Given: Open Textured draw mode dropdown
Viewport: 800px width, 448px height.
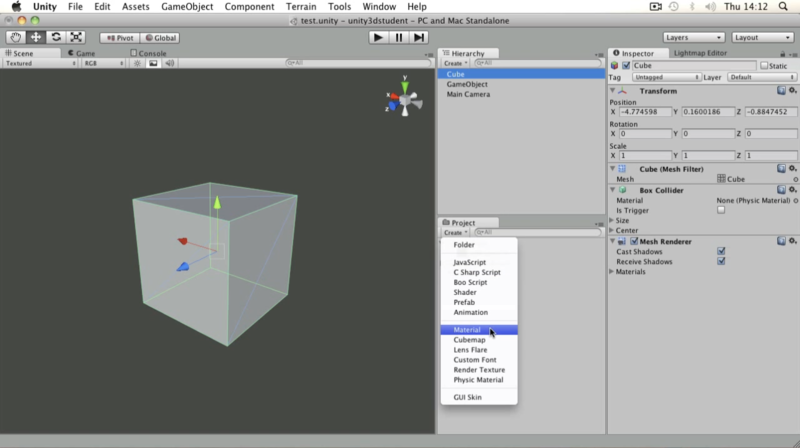Looking at the screenshot, I should pos(40,63).
